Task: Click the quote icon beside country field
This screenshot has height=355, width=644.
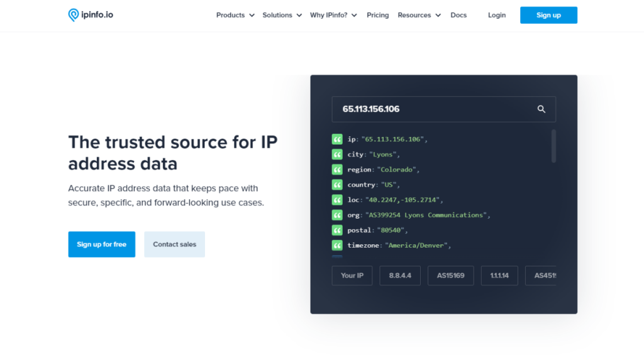Action: pyautogui.click(x=337, y=185)
